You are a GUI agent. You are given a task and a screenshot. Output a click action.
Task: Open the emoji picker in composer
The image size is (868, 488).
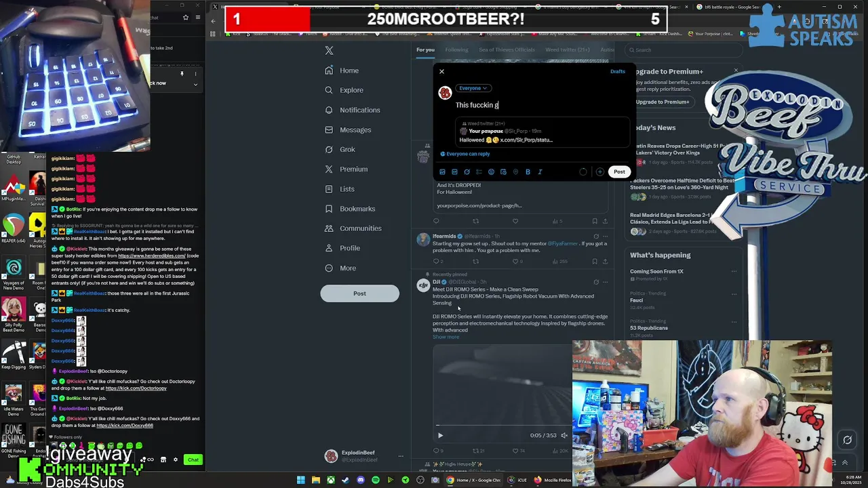click(x=491, y=172)
